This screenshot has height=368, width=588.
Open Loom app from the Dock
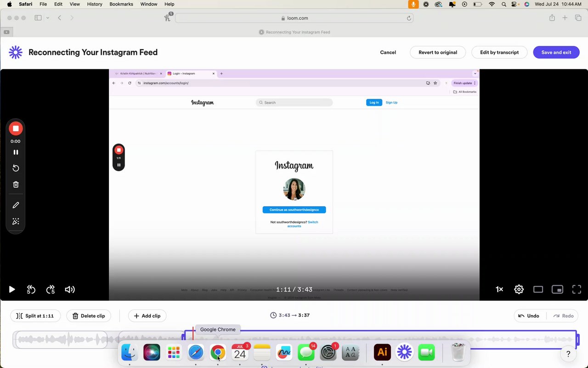(x=404, y=353)
